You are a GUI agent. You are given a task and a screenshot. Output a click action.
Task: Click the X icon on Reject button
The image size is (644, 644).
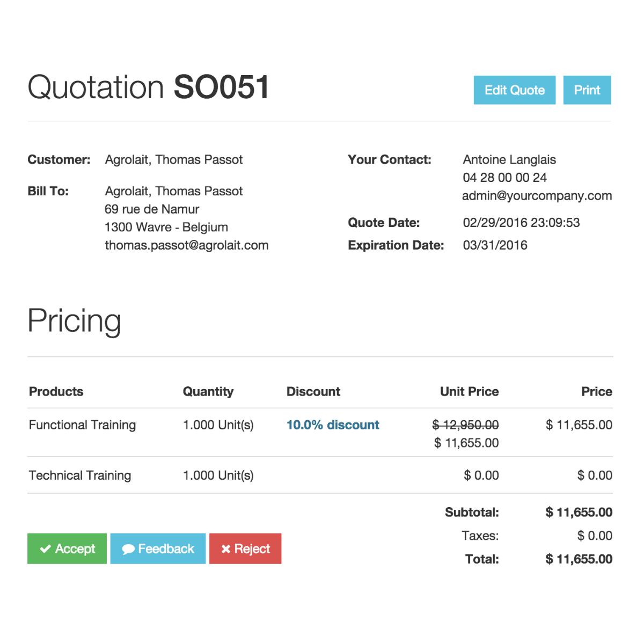226,549
